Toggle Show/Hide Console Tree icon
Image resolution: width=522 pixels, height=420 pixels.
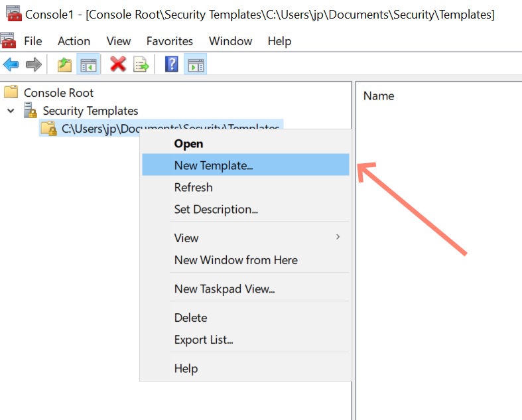(x=88, y=64)
